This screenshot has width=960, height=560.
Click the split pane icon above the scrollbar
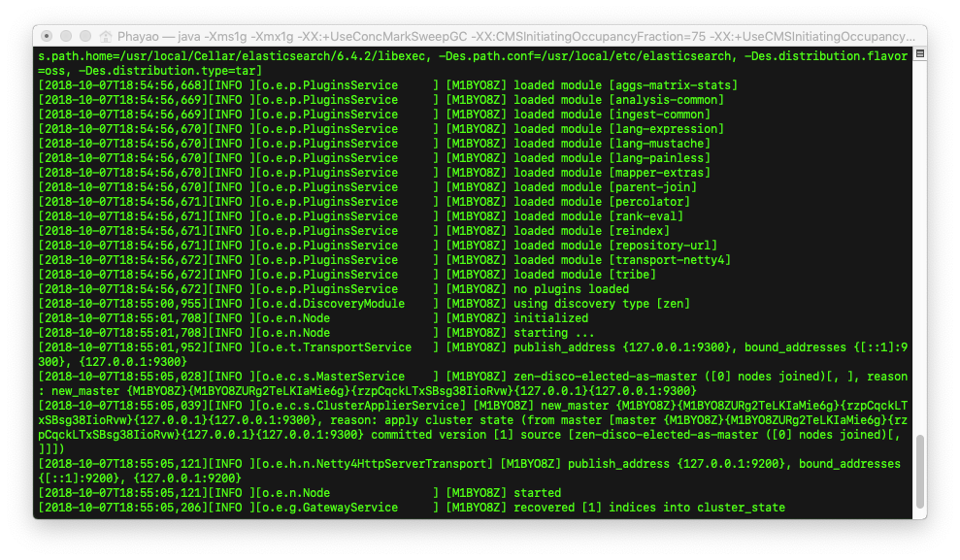click(919, 53)
